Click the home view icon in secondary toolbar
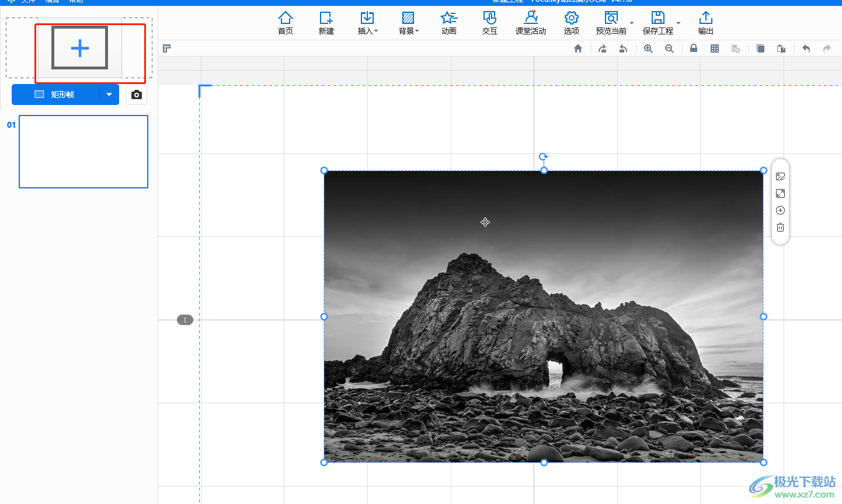The width and height of the screenshot is (842, 504). pos(578,48)
